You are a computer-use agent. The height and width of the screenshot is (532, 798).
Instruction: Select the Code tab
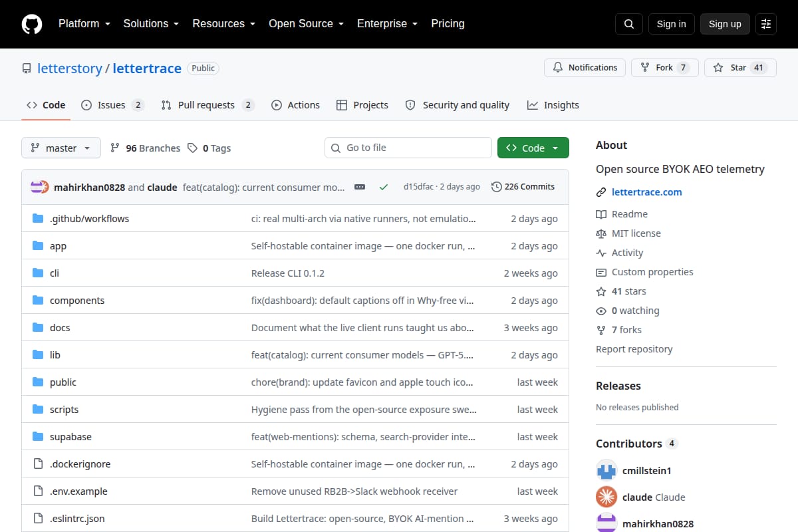(x=46, y=105)
